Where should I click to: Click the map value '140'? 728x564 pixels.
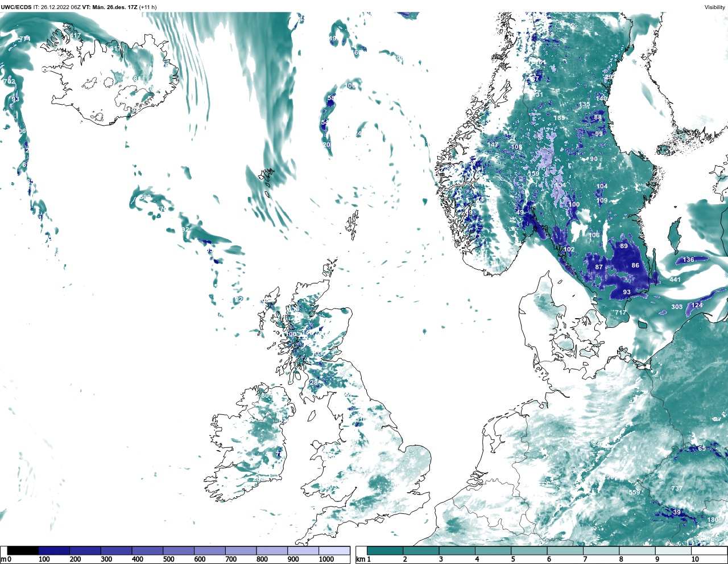602,98
